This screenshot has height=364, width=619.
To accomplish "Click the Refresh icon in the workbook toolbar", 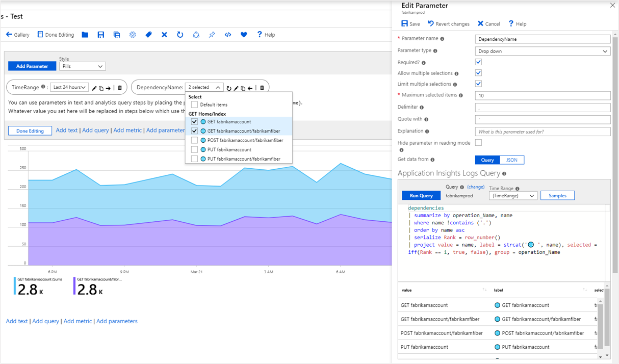I will (180, 35).
